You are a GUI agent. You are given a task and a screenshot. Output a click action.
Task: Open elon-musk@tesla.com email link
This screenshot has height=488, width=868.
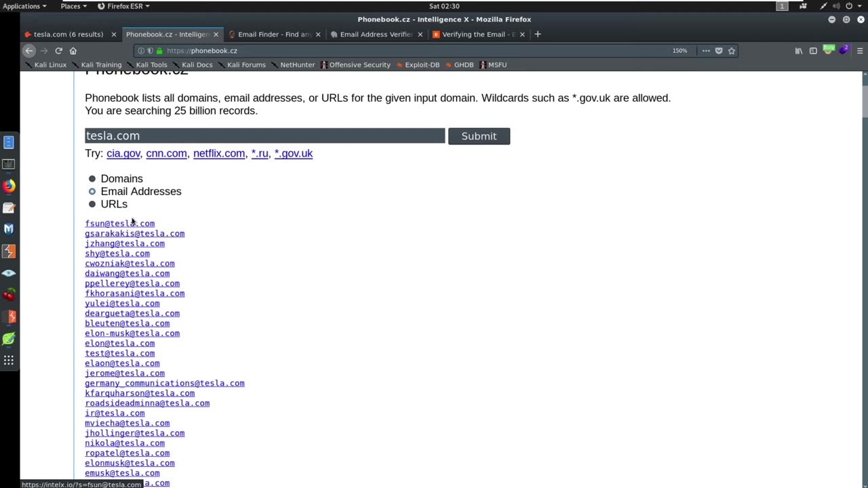point(132,333)
